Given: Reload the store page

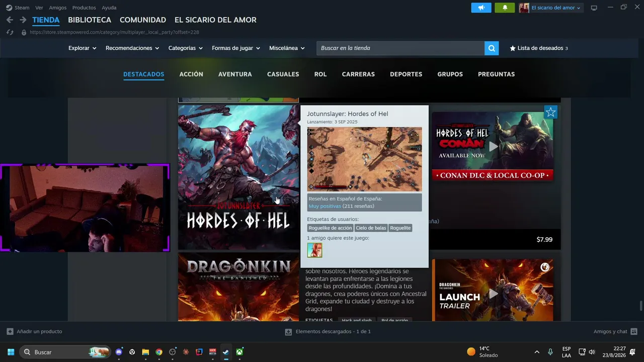Looking at the screenshot, I should [10, 32].
